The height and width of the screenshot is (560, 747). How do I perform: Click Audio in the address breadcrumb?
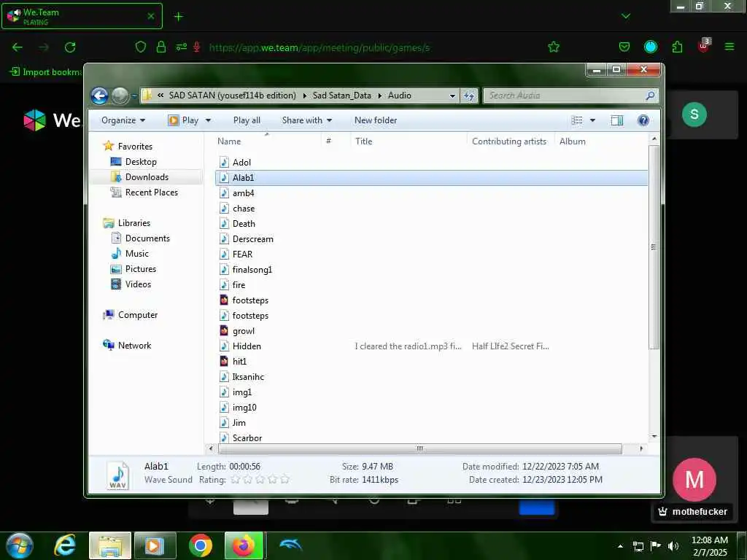(399, 96)
